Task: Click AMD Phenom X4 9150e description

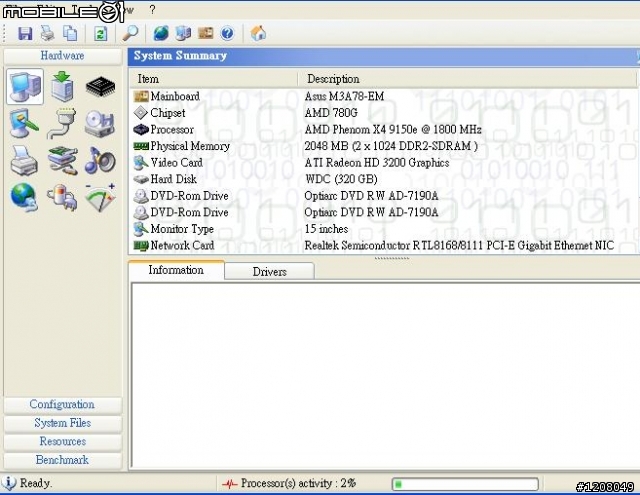Action: [x=393, y=129]
